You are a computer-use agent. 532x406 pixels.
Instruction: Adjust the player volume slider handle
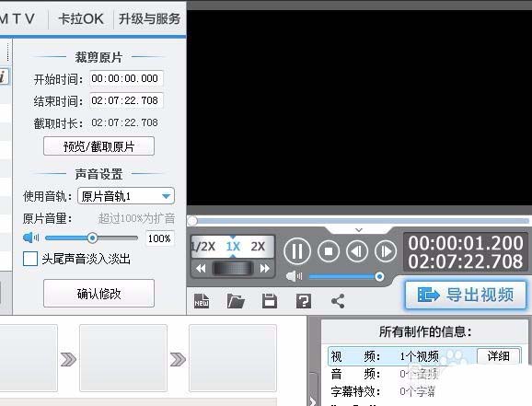[379, 277]
